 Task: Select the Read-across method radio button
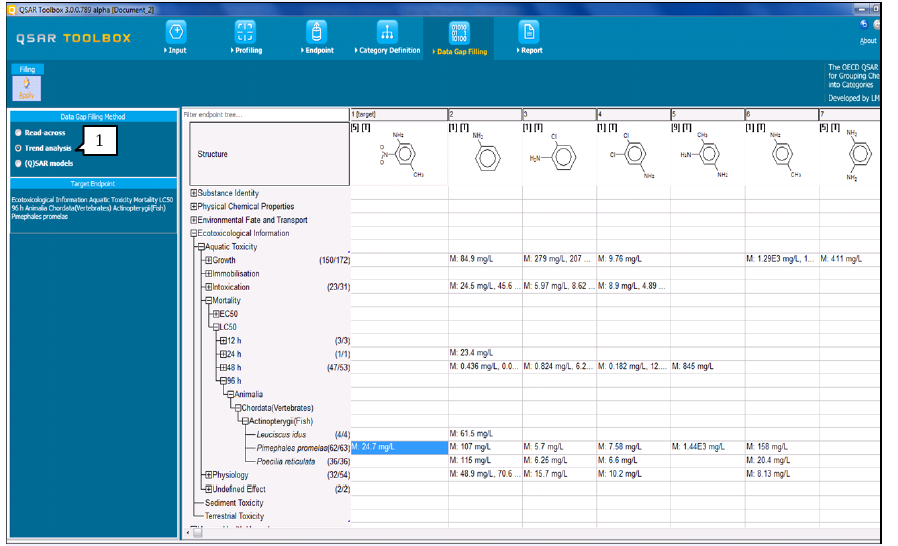point(18,132)
